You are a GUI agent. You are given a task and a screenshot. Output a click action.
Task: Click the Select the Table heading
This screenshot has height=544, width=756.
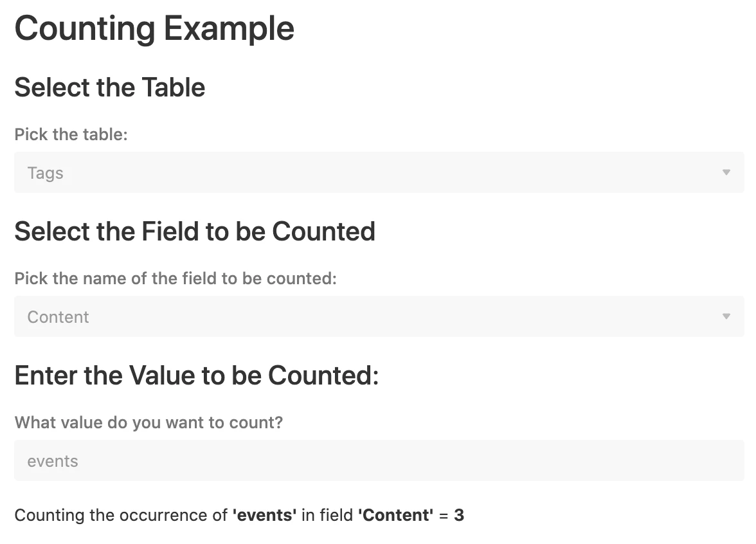point(110,87)
